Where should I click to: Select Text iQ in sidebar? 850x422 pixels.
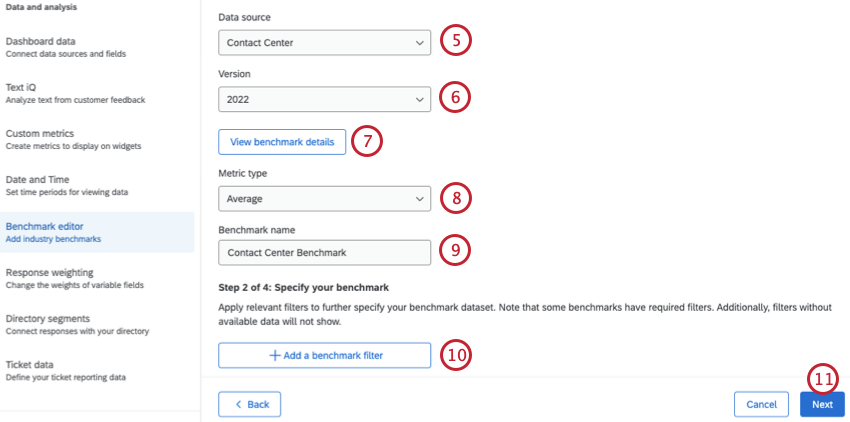click(x=76, y=93)
